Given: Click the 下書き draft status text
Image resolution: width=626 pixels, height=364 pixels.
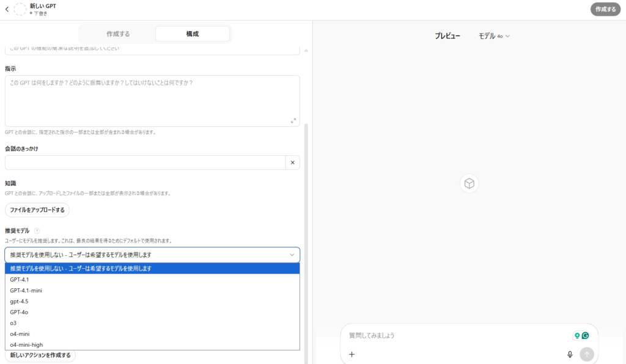Looking at the screenshot, I should (40, 13).
